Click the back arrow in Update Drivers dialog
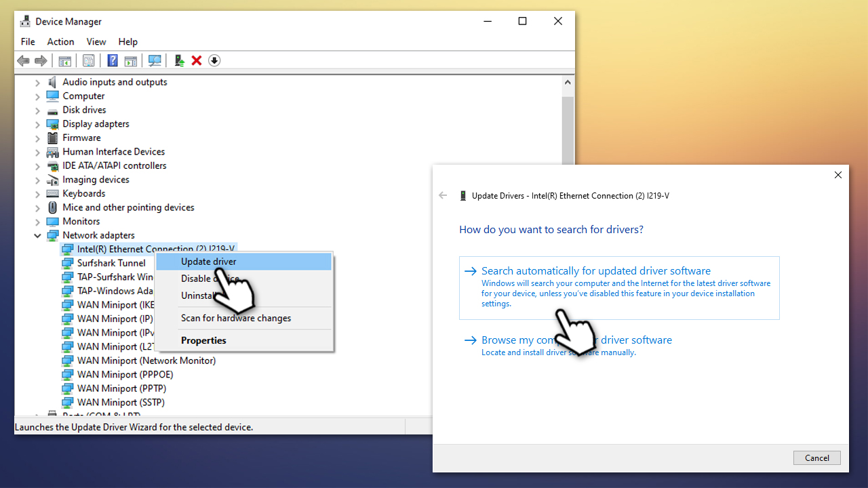Image resolution: width=868 pixels, height=488 pixels. click(x=443, y=195)
